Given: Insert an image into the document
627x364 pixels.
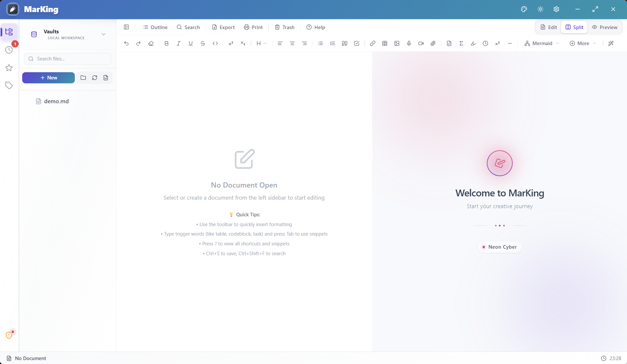Looking at the screenshot, I should 397,43.
